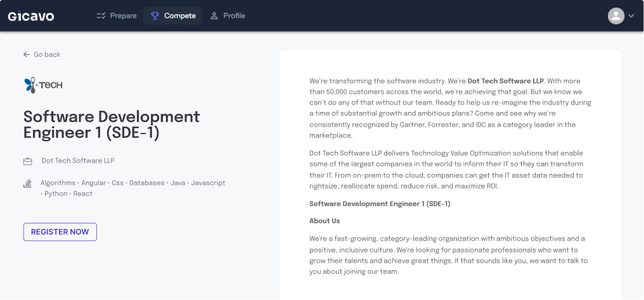Click the Databases skill tag
Viewport: 644px width, 300px height.
point(146,183)
